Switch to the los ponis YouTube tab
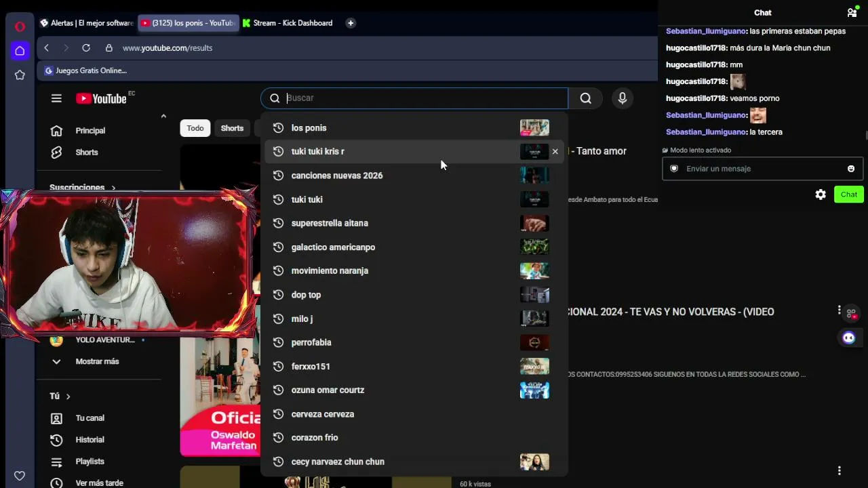This screenshot has width=868, height=488. pyautogui.click(x=188, y=23)
